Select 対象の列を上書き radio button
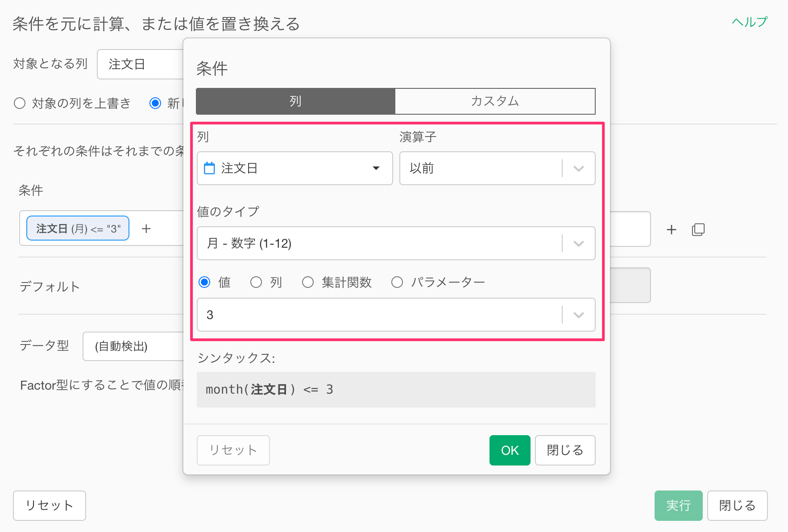Viewport: 788px width, 532px height. (20, 104)
